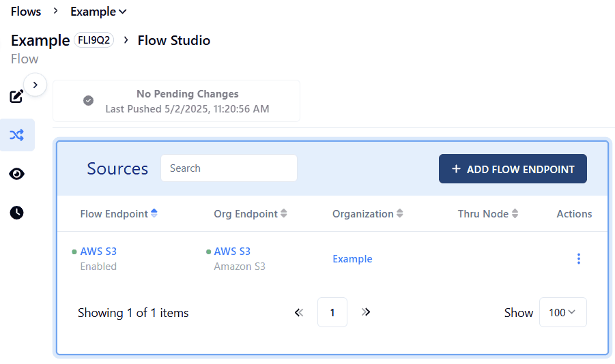The width and height of the screenshot is (615, 364).
Task: Sort by Thru Node column
Action: point(488,213)
